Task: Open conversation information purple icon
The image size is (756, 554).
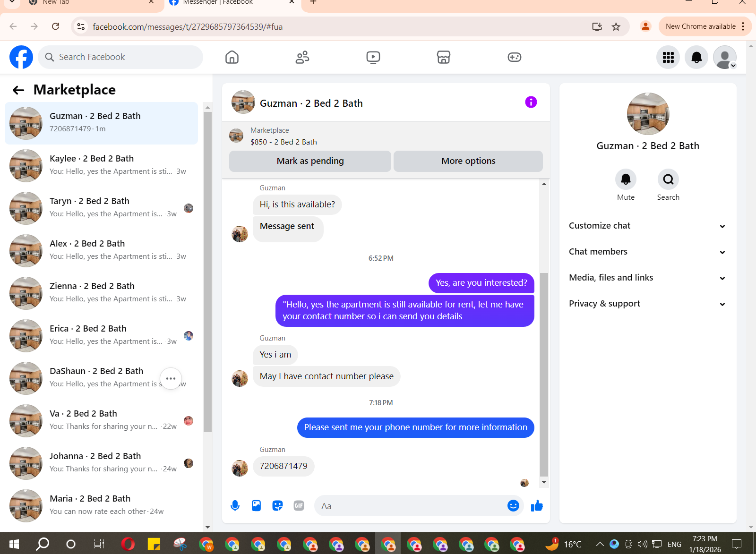Action: [531, 102]
